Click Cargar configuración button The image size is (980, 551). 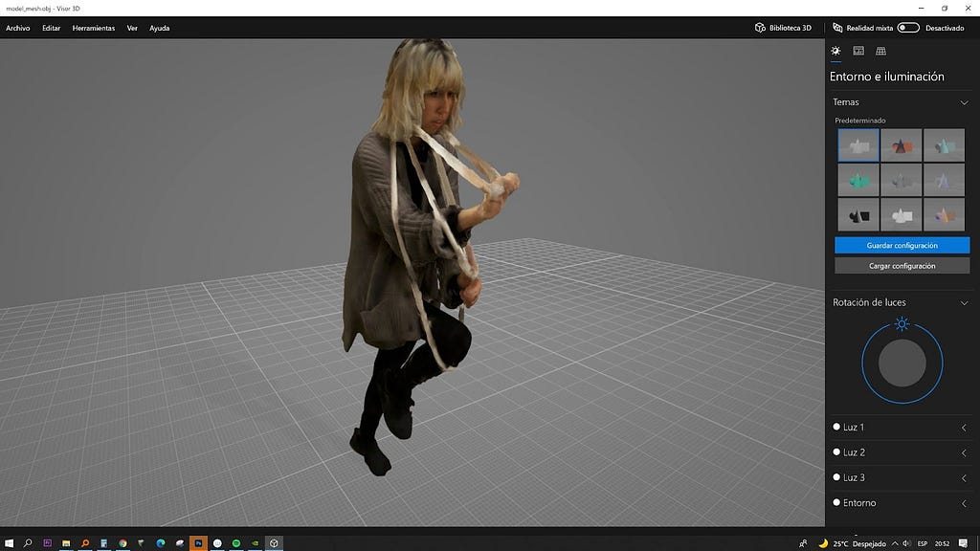pos(902,266)
